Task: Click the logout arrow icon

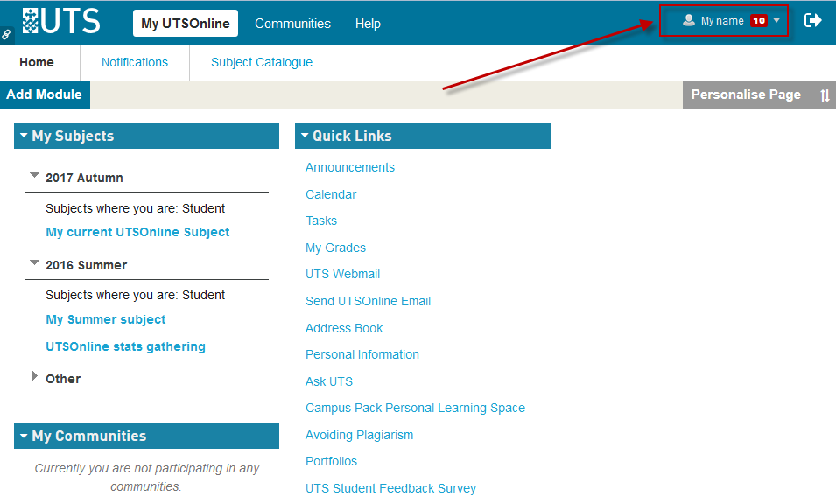Action: click(x=813, y=20)
